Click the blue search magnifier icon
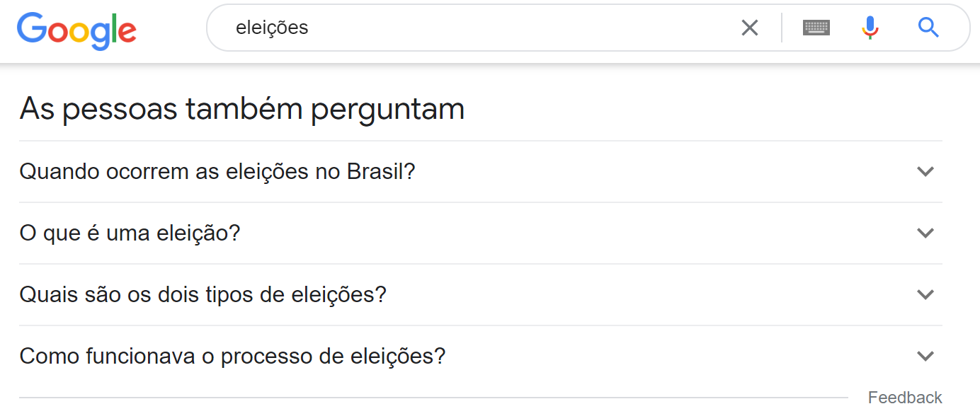 point(928,28)
